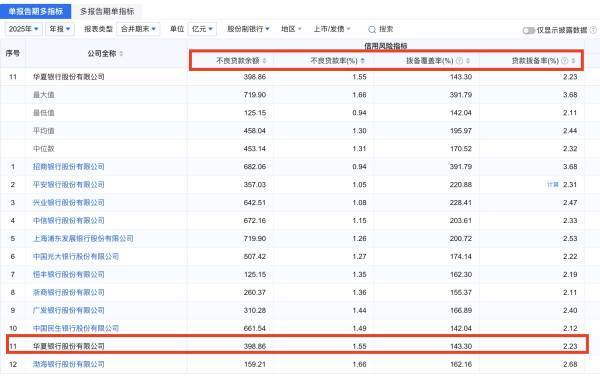Image resolution: width=600 pixels, height=382 pixels.
Task: Click help icon beside 贷款拨备率(%)
Action: pyautogui.click(x=564, y=61)
